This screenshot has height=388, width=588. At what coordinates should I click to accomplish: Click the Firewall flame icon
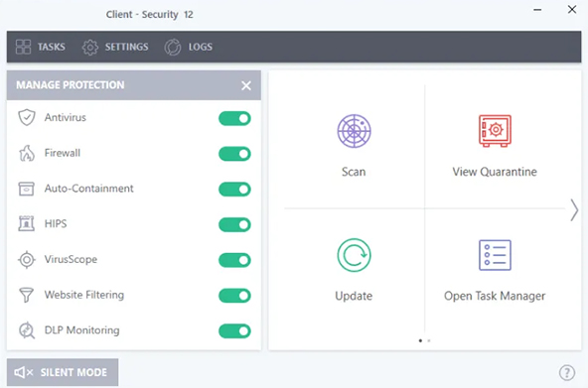(x=27, y=153)
